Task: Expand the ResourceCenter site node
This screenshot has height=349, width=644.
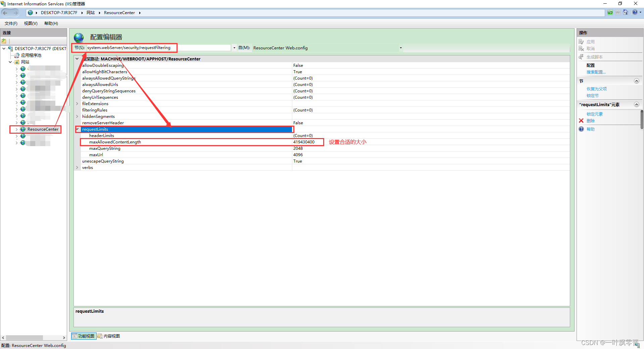Action: pyautogui.click(x=16, y=129)
